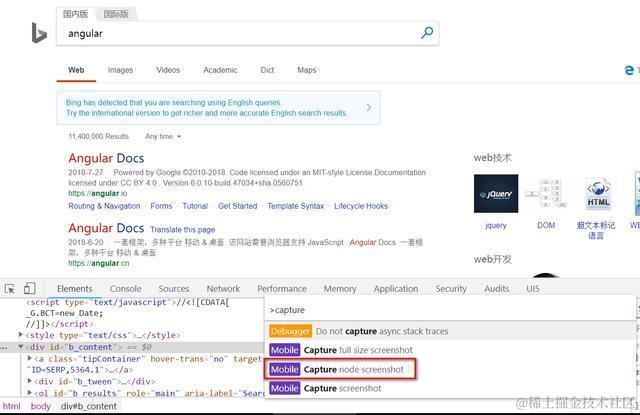Click the web技术 heading text
The image size is (640, 415).
[x=492, y=158]
